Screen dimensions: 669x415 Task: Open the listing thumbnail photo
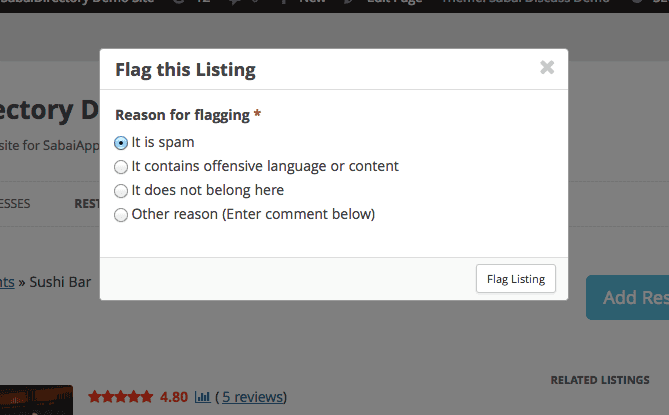click(36, 401)
